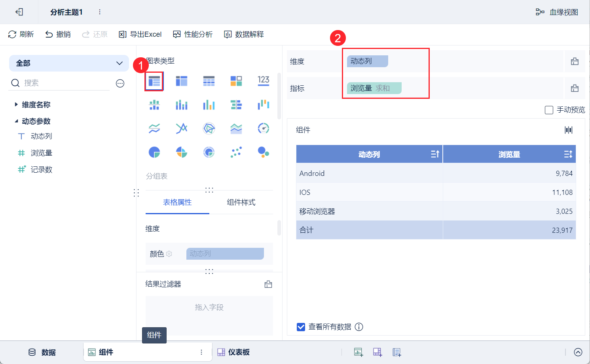Select the pie chart icon

pos(154,152)
